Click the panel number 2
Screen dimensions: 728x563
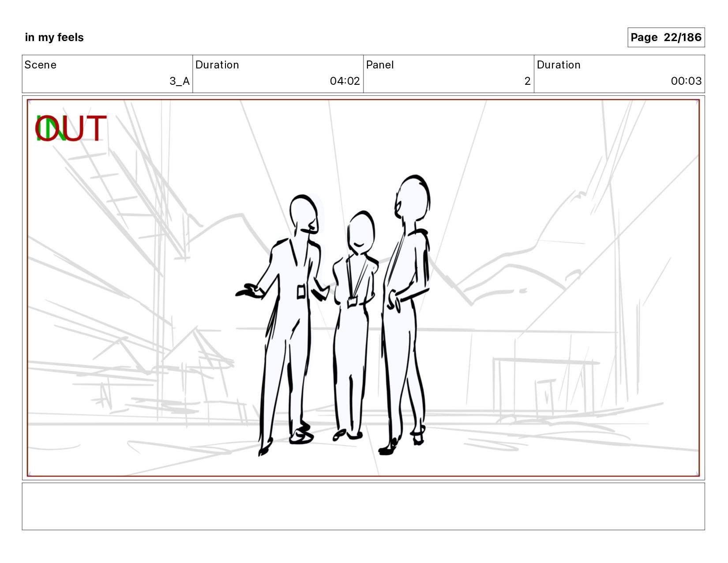pos(527,81)
